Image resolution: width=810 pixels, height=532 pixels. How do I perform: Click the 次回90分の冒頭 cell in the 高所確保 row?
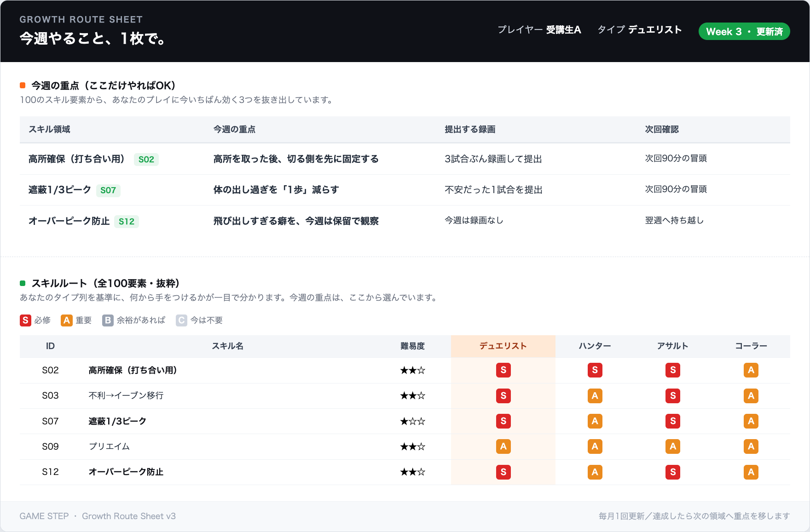click(676, 159)
